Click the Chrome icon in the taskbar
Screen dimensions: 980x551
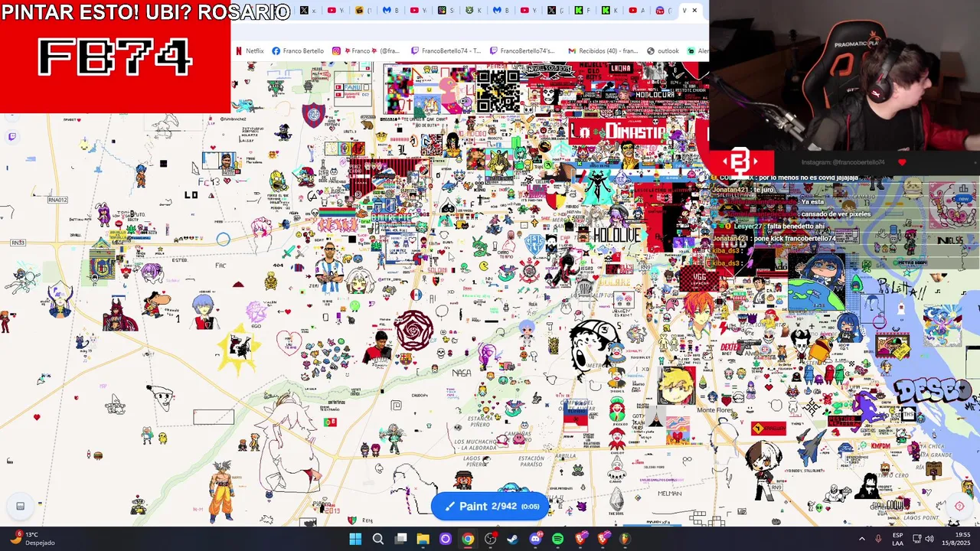pos(468,539)
